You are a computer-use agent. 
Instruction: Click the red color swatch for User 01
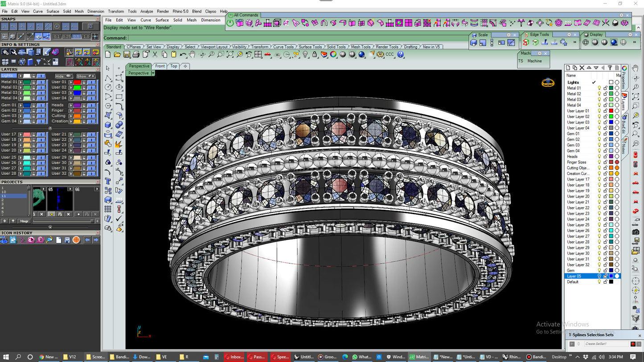[x=77, y=82]
